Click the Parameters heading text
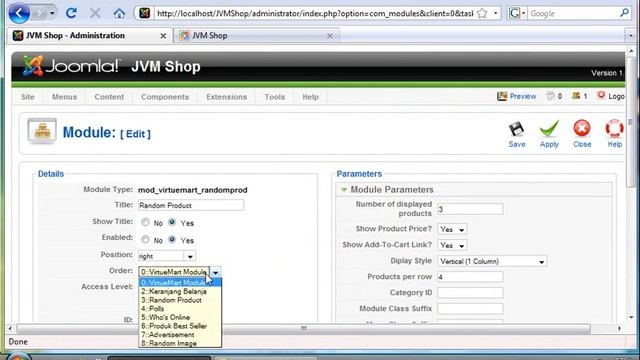640x360 pixels. (x=359, y=174)
